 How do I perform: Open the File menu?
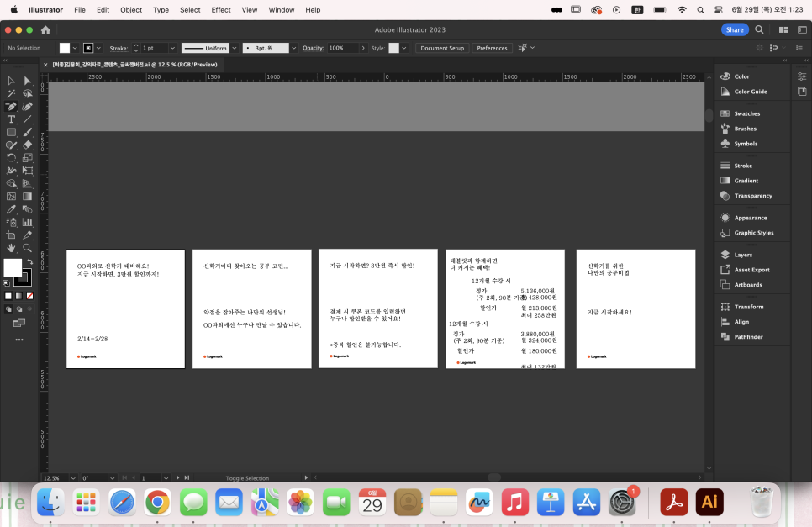pyautogui.click(x=80, y=10)
